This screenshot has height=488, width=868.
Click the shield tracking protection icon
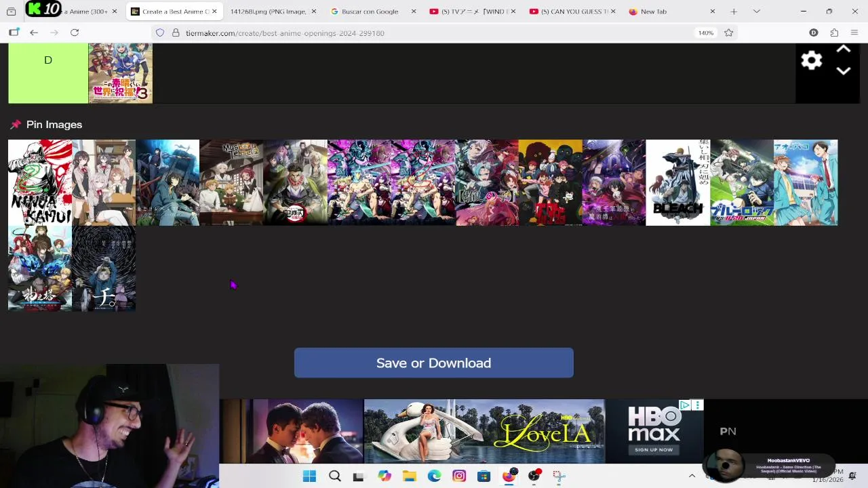click(x=160, y=33)
